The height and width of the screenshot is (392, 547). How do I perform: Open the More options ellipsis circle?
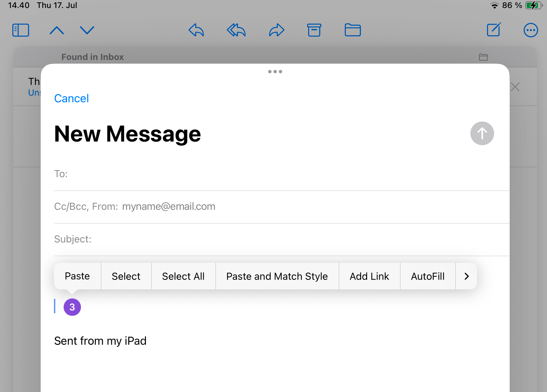pos(531,30)
